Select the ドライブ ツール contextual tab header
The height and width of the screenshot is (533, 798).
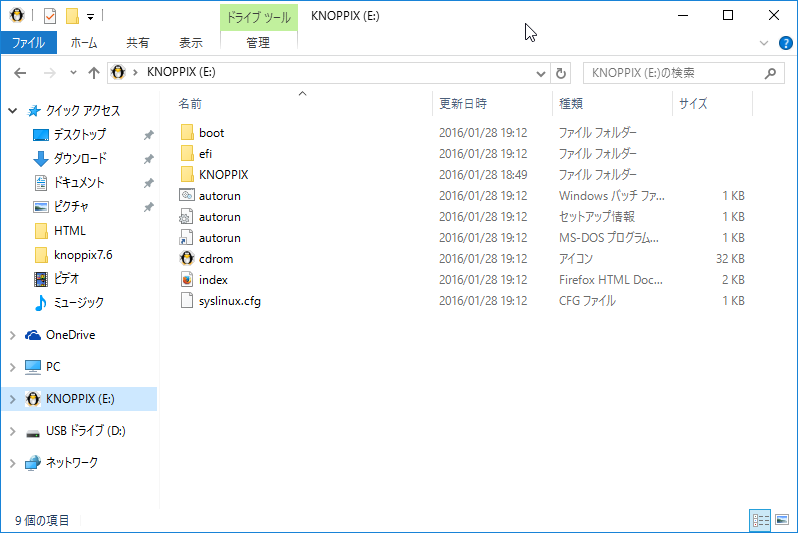(x=259, y=17)
